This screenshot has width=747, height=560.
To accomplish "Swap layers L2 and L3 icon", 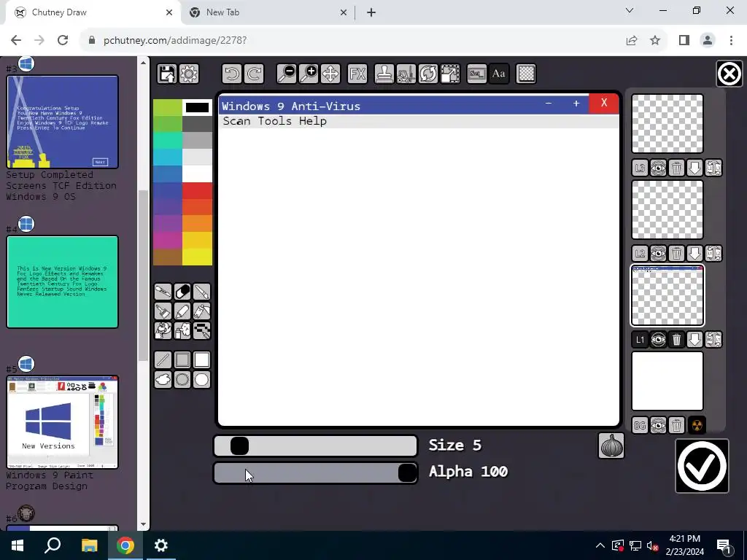I will point(713,168).
